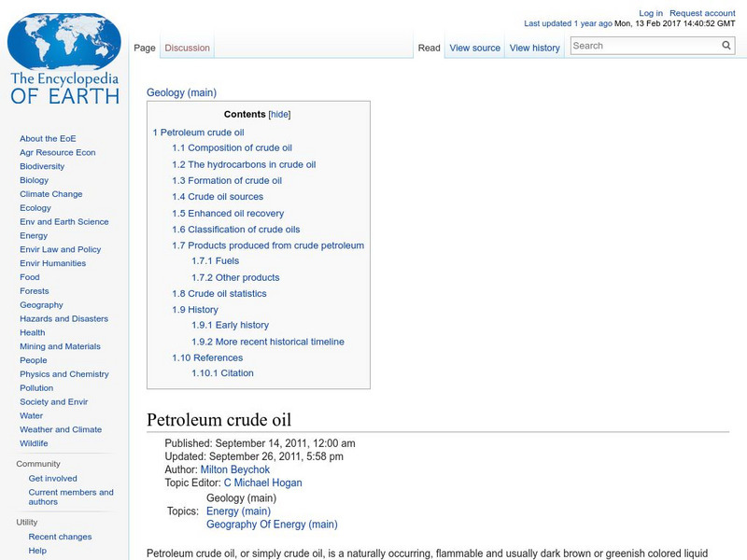Click the search magnifying glass icon

726,45
